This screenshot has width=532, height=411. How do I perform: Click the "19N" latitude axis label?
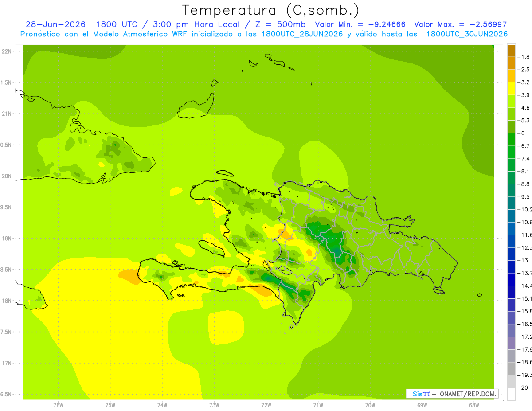click(7, 239)
